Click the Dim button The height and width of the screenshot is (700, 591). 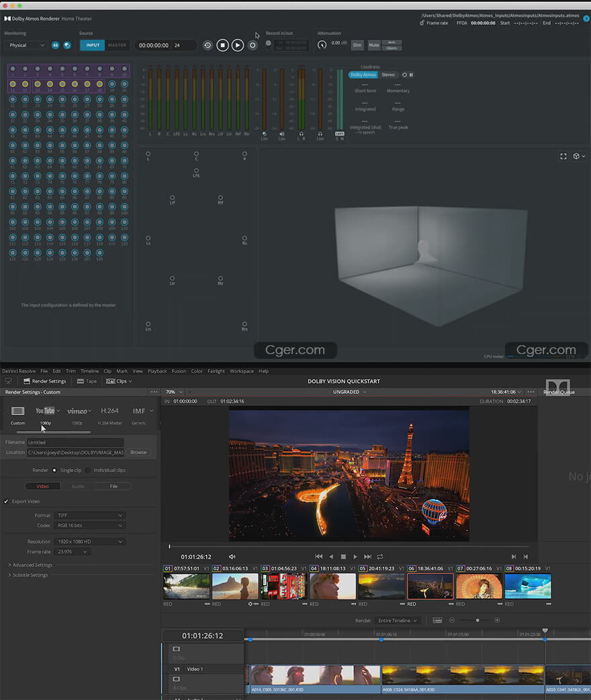[357, 45]
